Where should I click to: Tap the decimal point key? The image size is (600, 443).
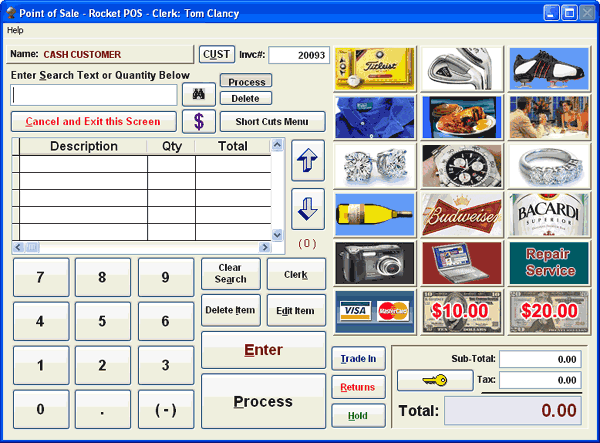[x=103, y=409]
